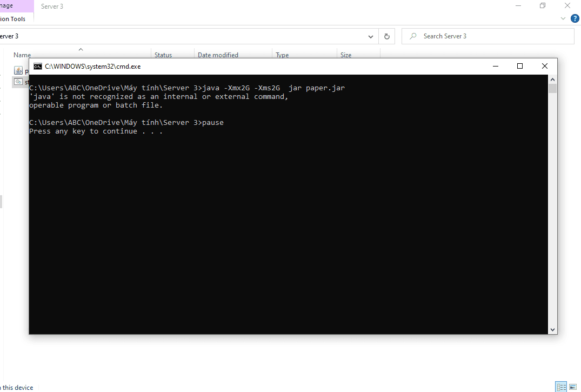Minimize the Explorer Server 3 window

click(518, 5)
